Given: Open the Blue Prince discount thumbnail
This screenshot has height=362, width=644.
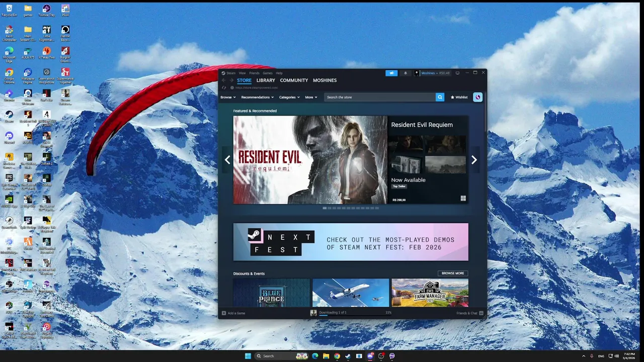Looking at the screenshot, I should click(x=272, y=293).
